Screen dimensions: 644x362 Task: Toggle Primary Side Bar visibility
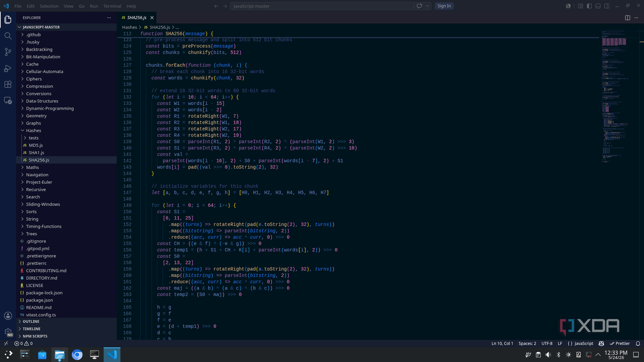tap(589, 6)
